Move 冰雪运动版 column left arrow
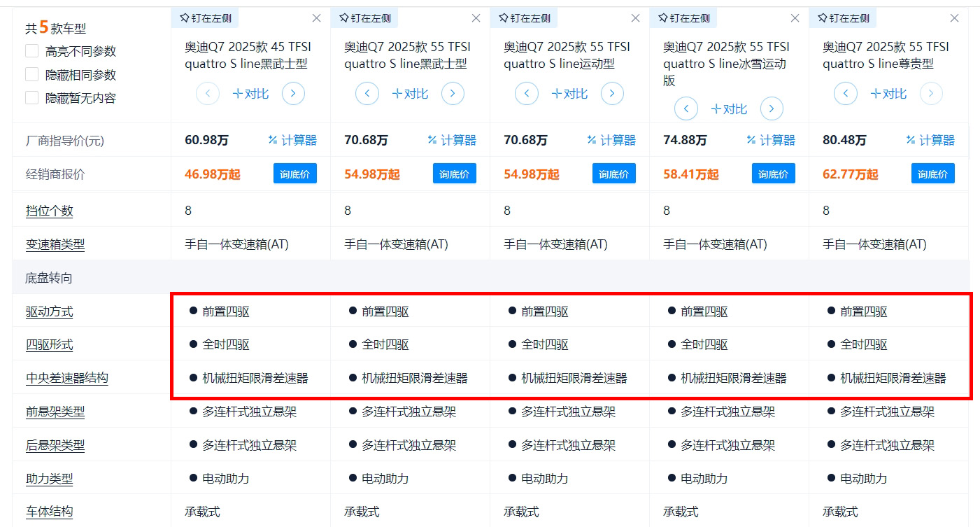 click(686, 108)
